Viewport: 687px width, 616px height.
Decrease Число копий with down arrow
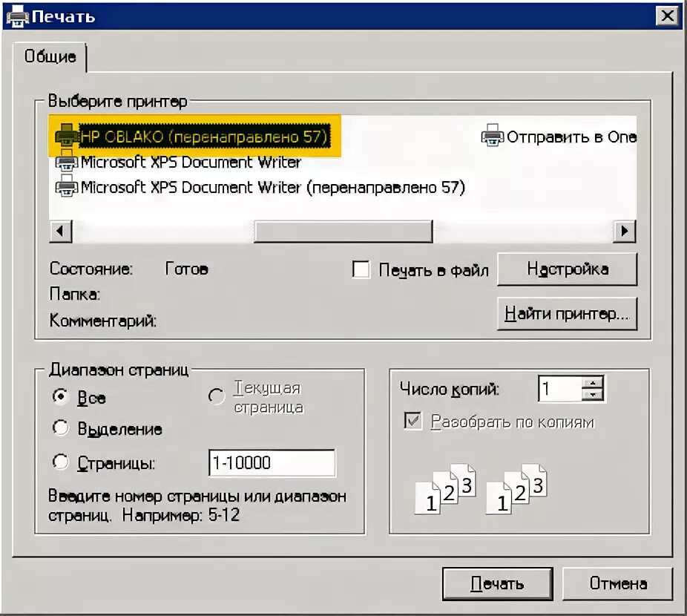tap(592, 395)
